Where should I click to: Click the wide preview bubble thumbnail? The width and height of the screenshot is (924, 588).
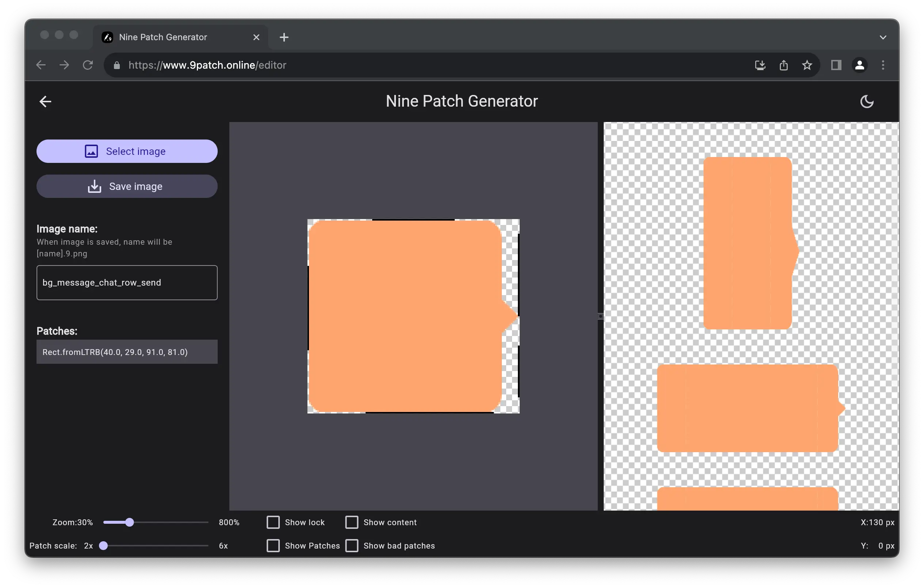[751, 408]
